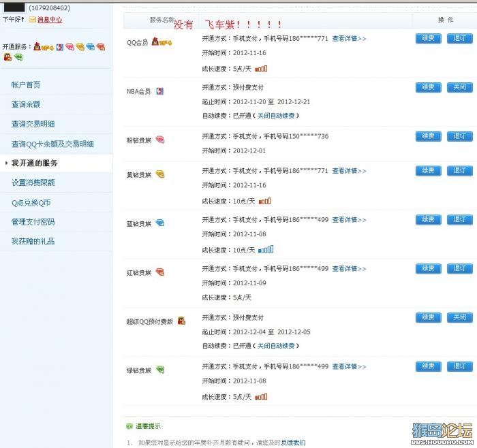
Task: Click the 服务名称 column header
Action: (162, 20)
